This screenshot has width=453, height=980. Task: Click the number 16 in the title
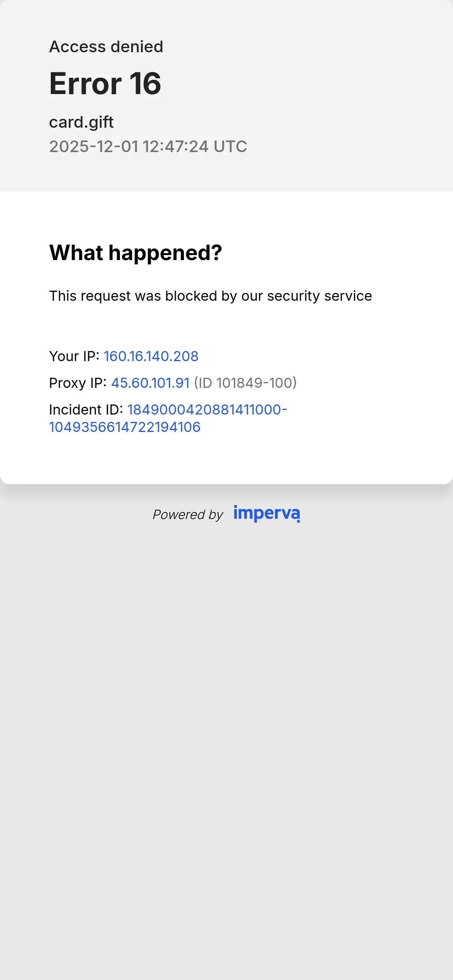pyautogui.click(x=145, y=84)
